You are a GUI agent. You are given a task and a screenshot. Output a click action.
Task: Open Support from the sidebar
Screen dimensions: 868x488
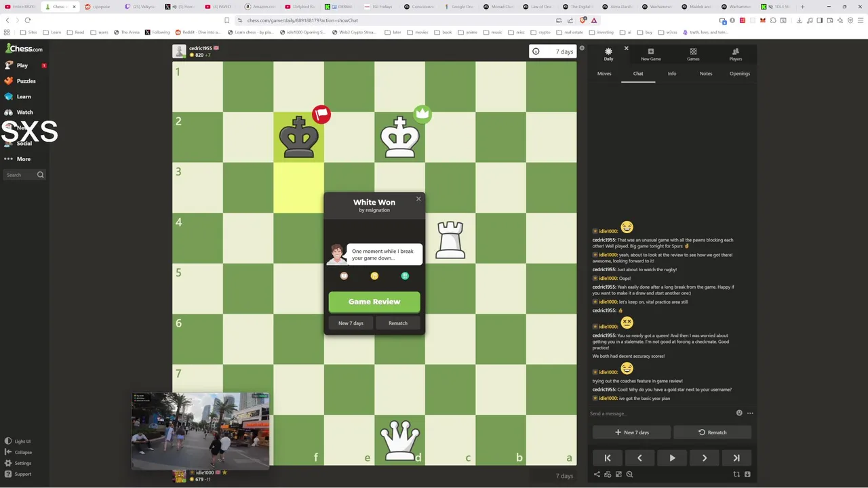point(18,474)
